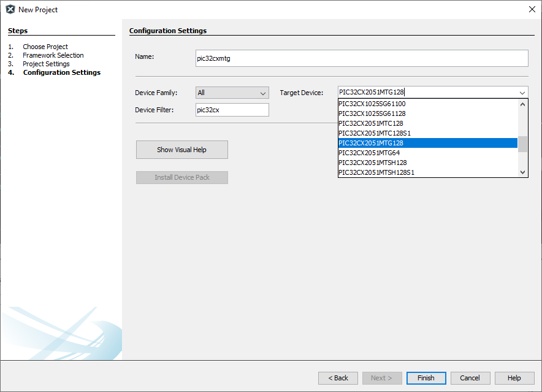
Task: Click the Finish button
Action: 426,378
